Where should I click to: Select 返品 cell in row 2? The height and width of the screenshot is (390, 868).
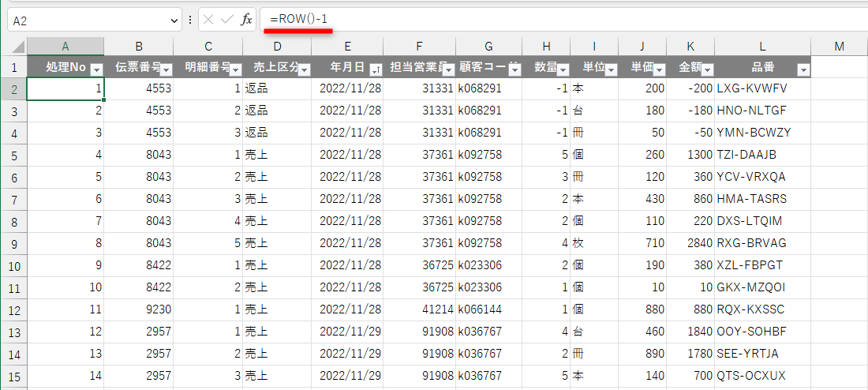pos(277,89)
